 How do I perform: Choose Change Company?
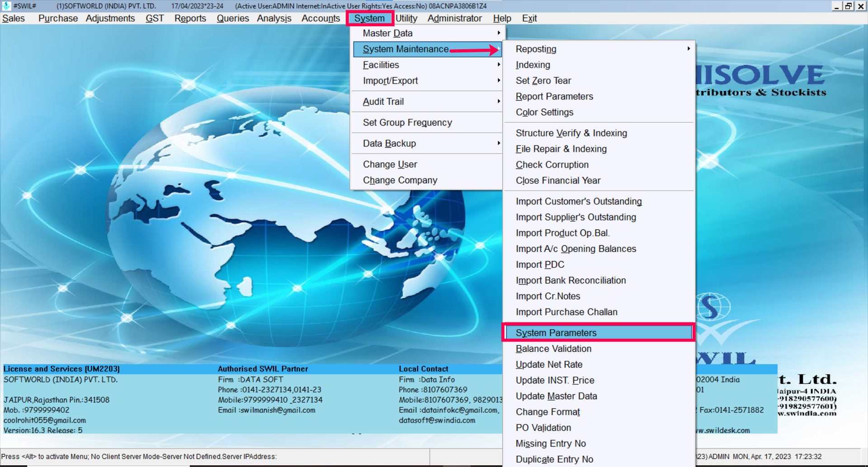[427, 180]
